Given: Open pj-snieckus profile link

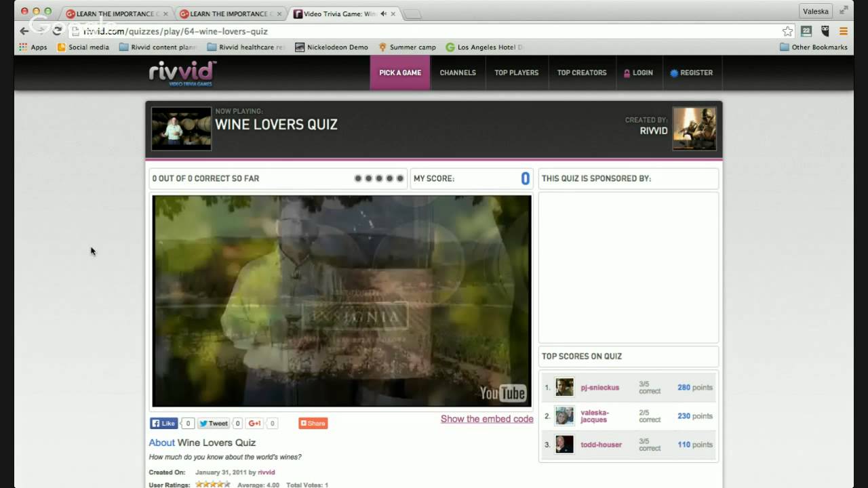Looking at the screenshot, I should coord(600,388).
